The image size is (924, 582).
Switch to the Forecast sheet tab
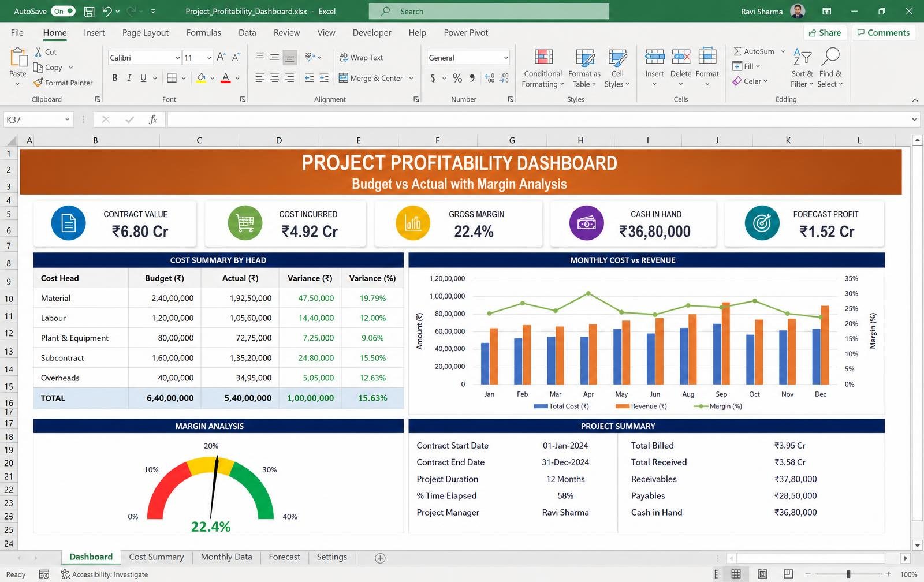[284, 557]
